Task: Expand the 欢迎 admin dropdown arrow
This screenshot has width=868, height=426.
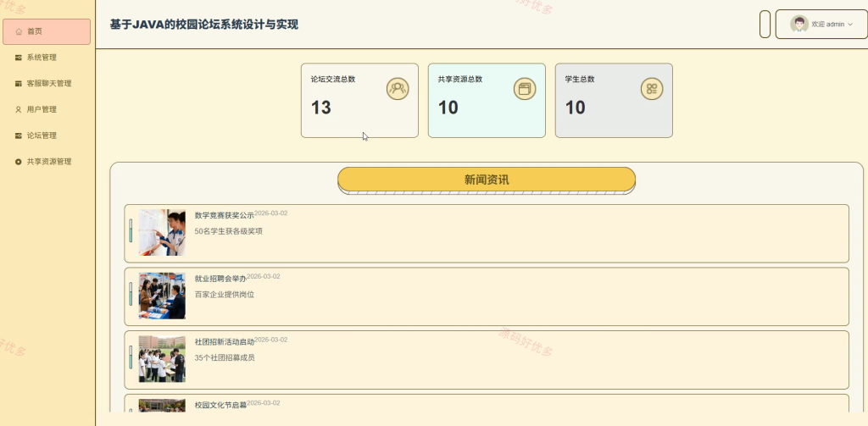Action: (850, 25)
